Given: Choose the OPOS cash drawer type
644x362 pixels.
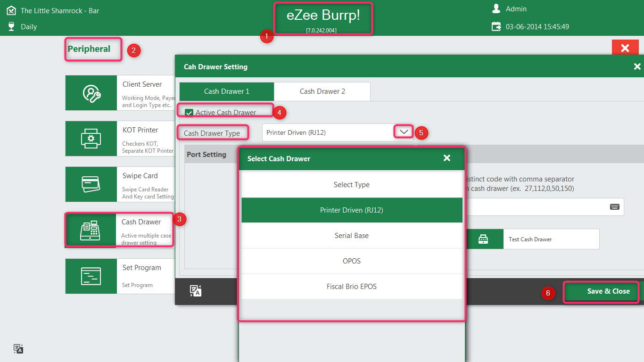Looking at the screenshot, I should [x=352, y=261].
